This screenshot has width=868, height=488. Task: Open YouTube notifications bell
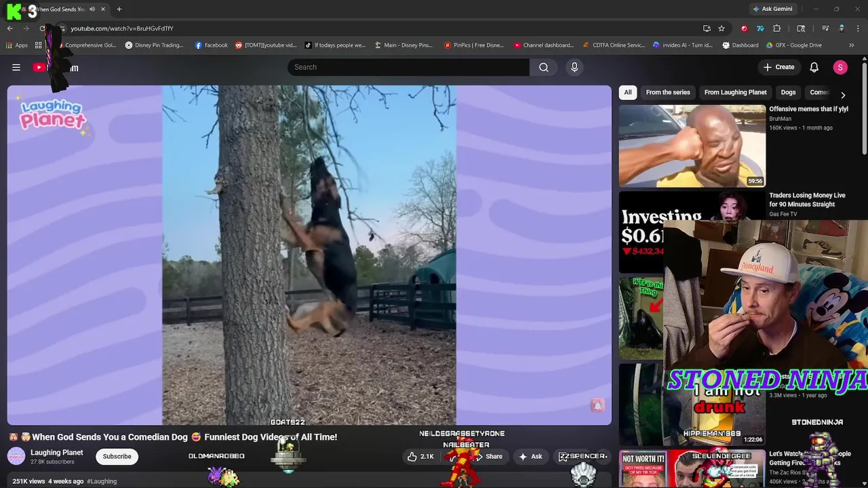(814, 67)
